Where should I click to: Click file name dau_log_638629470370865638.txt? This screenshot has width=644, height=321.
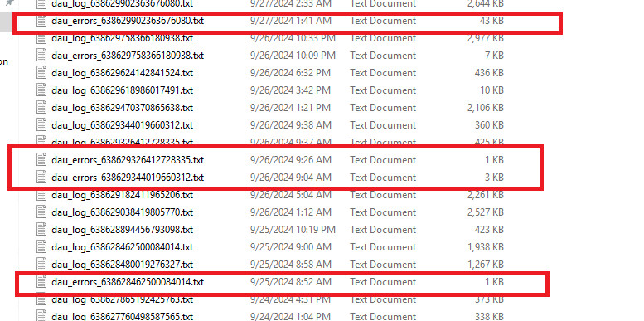pyautogui.click(x=123, y=108)
